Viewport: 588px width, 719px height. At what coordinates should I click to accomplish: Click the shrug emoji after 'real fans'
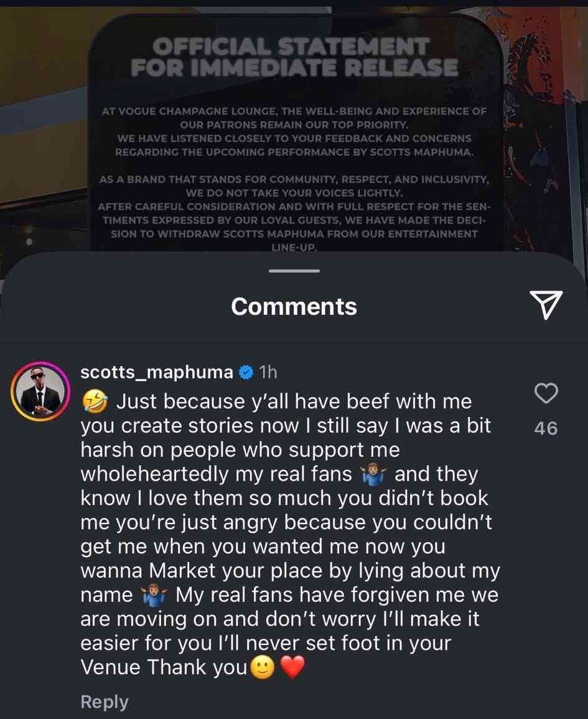coord(373,474)
